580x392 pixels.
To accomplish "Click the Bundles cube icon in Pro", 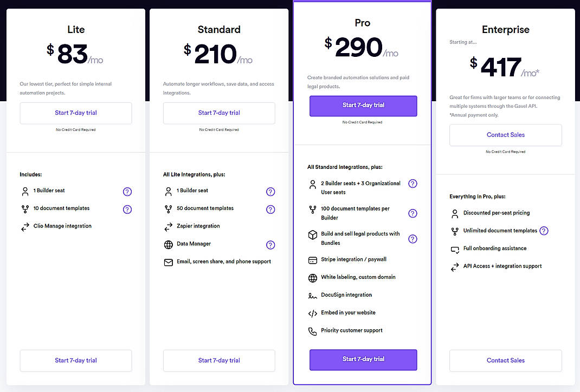I will (x=312, y=235).
